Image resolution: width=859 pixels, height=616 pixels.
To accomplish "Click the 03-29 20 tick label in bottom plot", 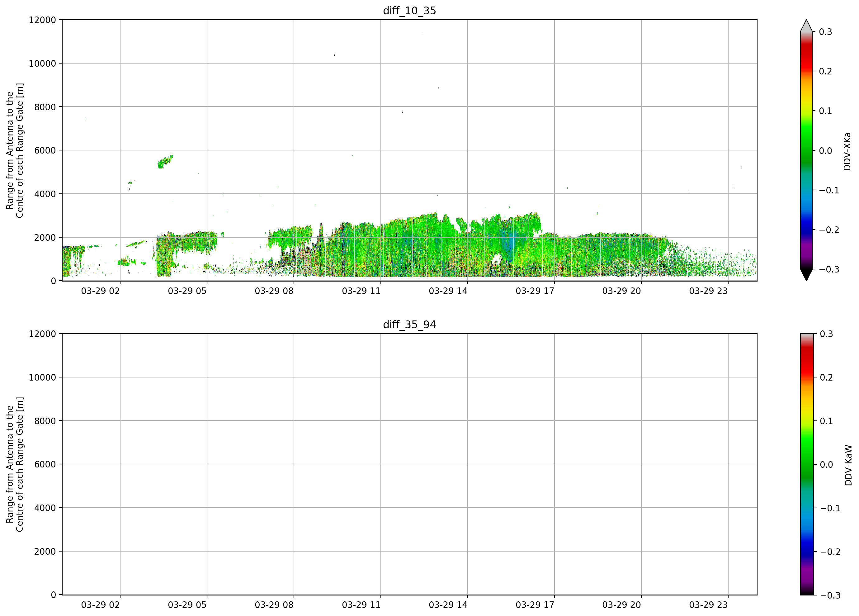I will click(621, 605).
